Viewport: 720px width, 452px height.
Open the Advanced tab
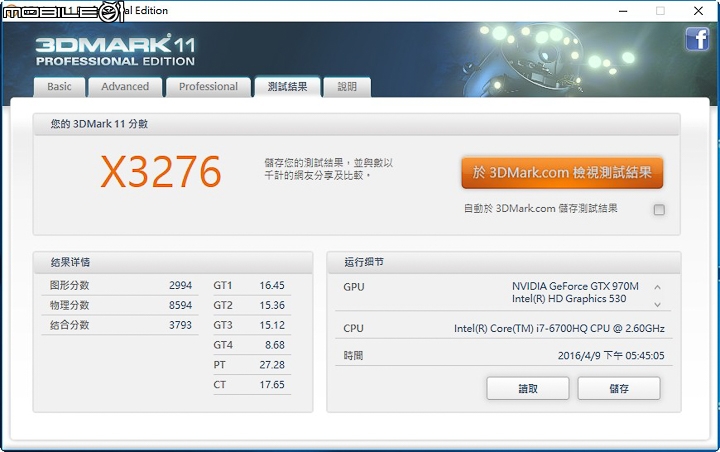125,87
